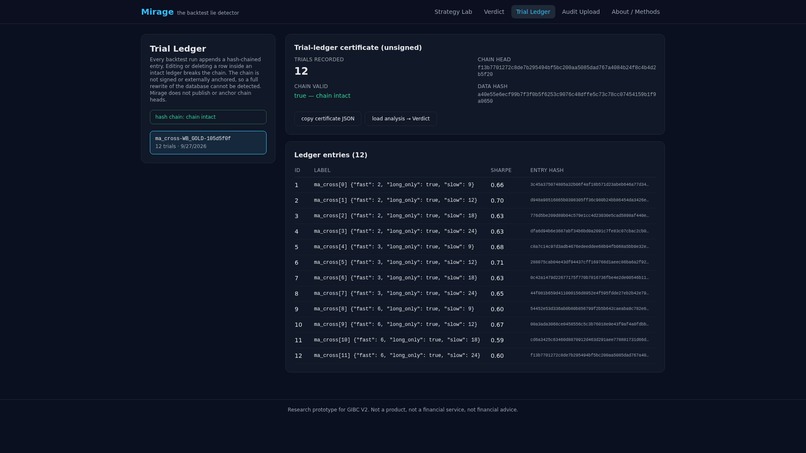Click the entry hash of row 1
Screen dimensions: 806x453
tap(589, 185)
